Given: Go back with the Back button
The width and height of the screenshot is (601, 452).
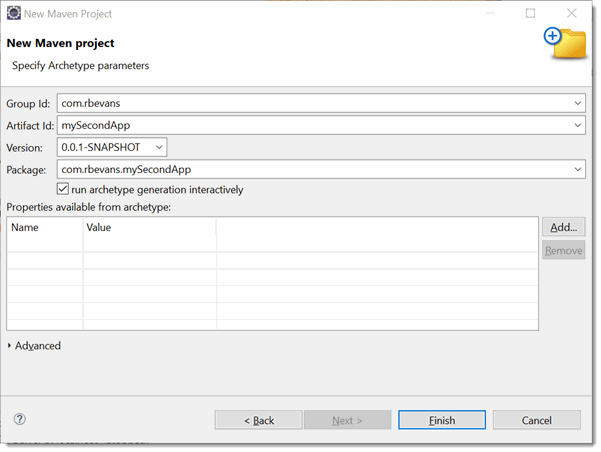Looking at the screenshot, I should [258, 420].
